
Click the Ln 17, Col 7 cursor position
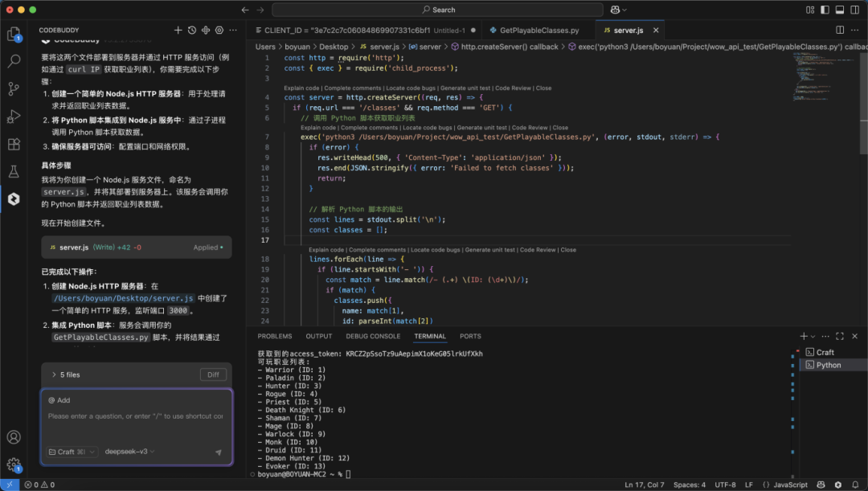[x=645, y=485]
